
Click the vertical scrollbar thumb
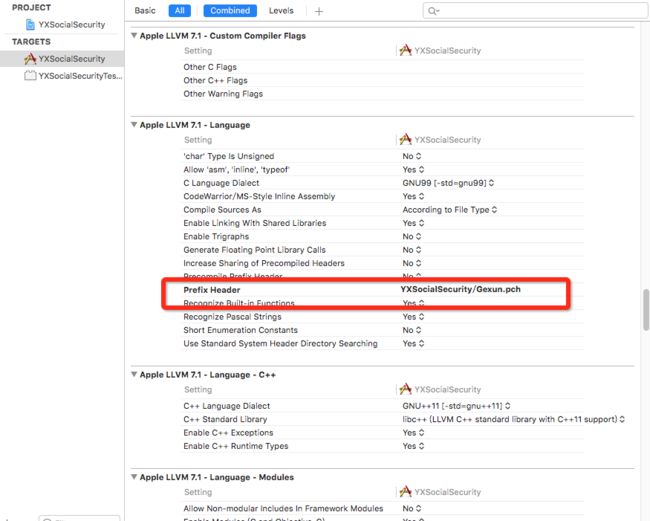pyautogui.click(x=646, y=310)
